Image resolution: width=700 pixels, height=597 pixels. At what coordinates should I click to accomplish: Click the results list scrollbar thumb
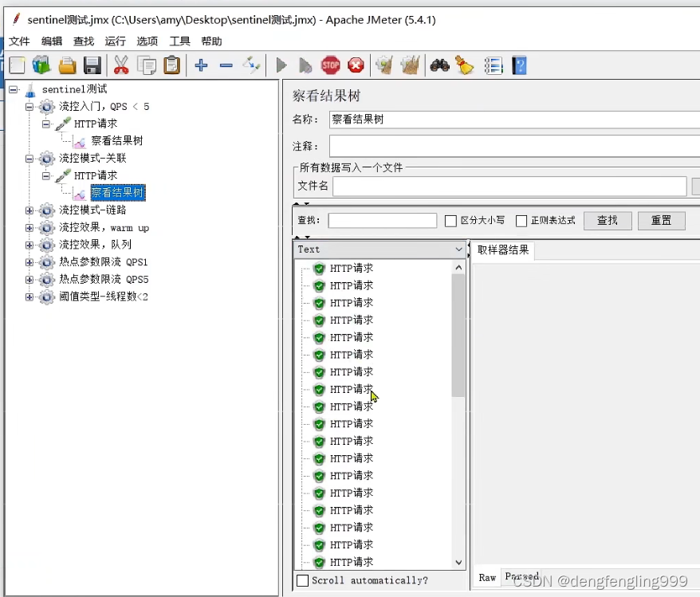coord(458,336)
